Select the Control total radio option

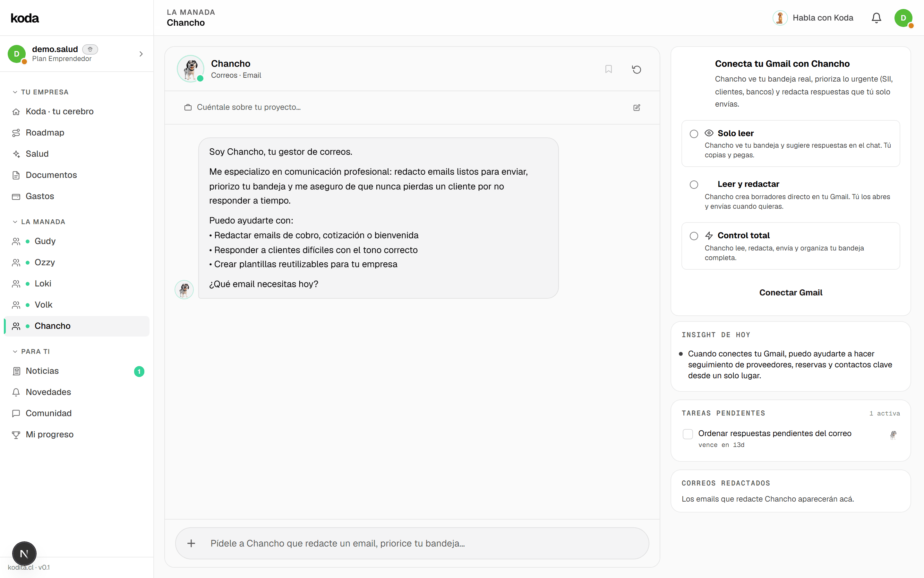tap(694, 236)
